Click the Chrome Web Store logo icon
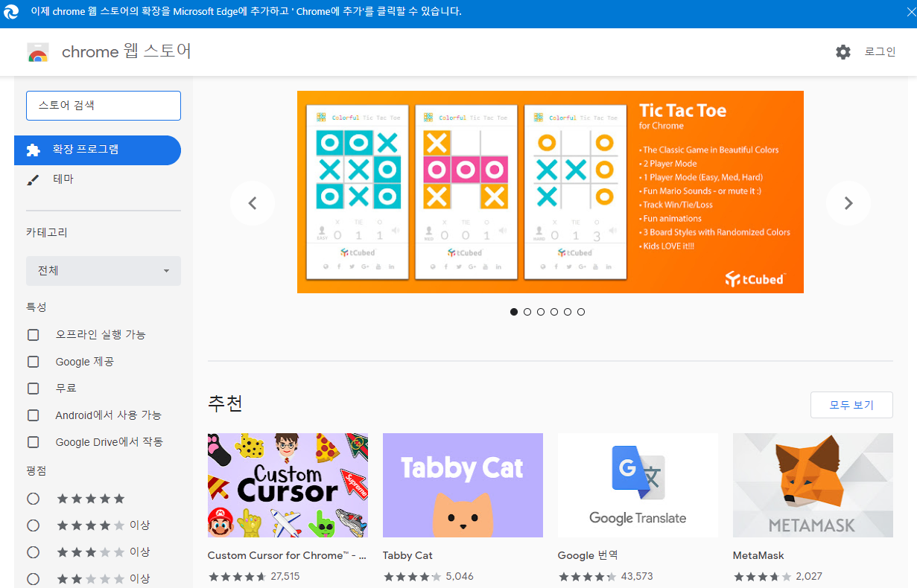Viewport: 917px width, 588px height. (x=38, y=52)
